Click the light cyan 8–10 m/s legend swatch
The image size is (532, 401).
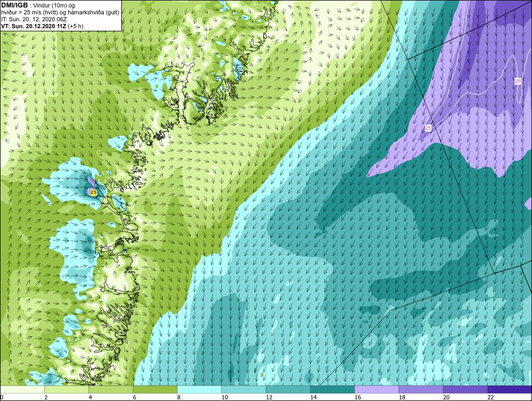199,389
